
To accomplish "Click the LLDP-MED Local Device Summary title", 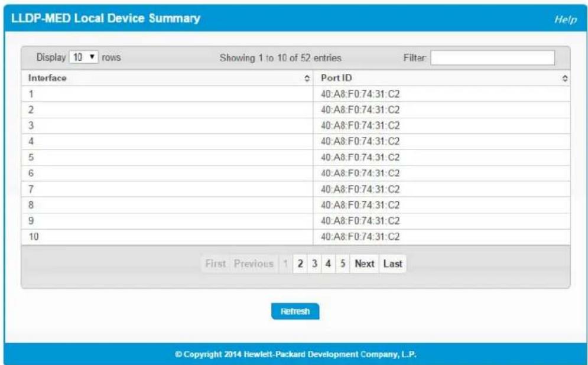I will [x=106, y=18].
